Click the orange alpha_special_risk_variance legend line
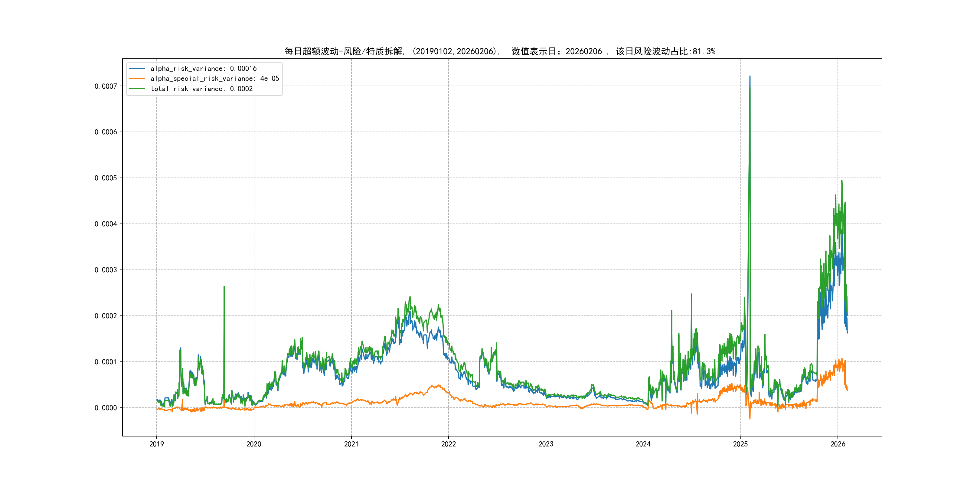Viewport: 980px width, 490px height. (x=137, y=79)
